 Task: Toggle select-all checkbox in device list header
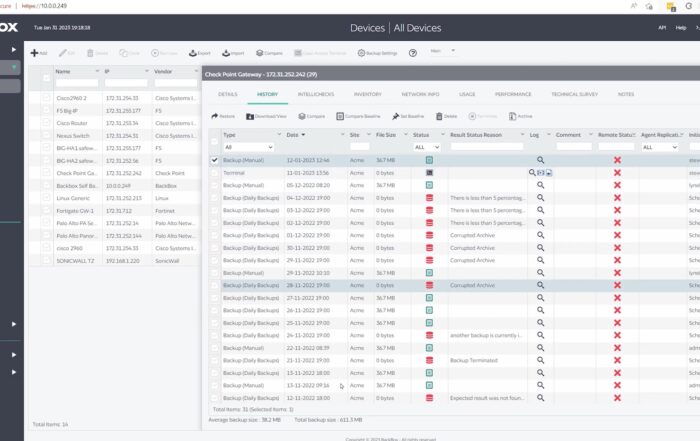[x=46, y=78]
